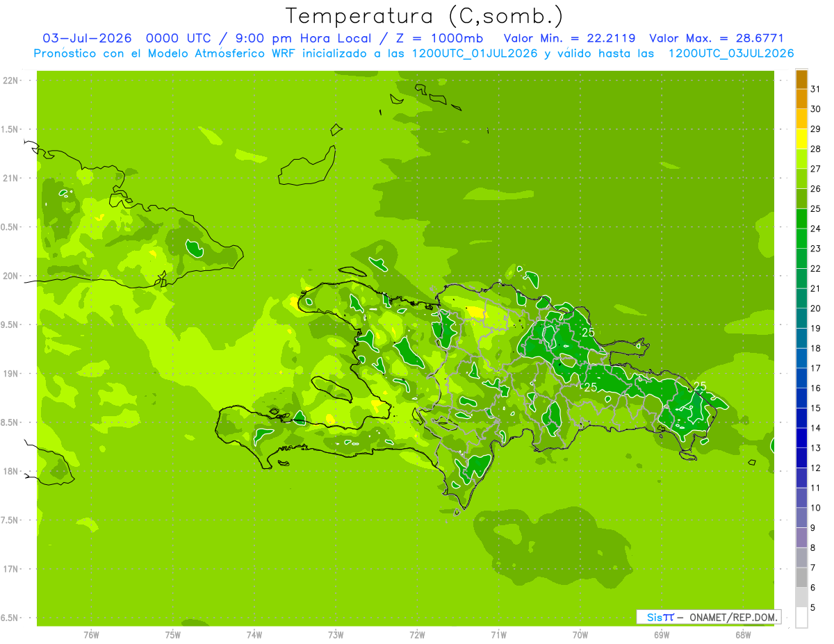Click the gray colorbar segment between 6 and 7
The height and width of the screenshot is (644, 834).
(801, 577)
